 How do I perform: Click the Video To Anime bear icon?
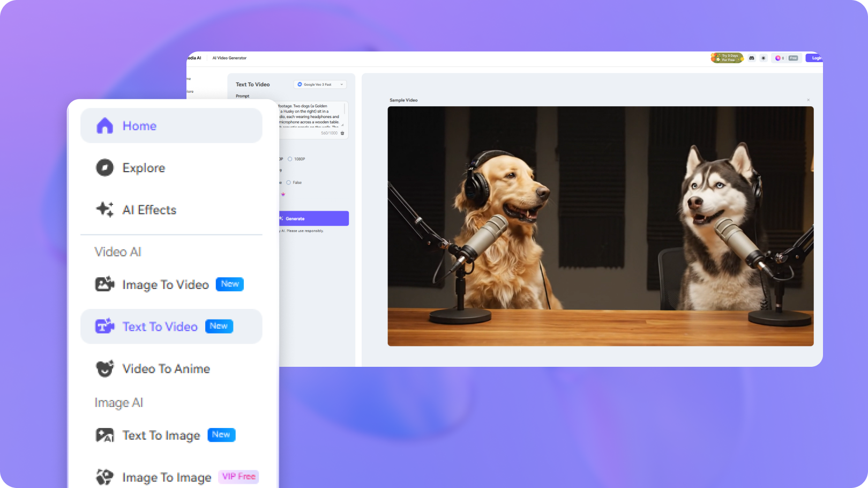[x=104, y=368]
